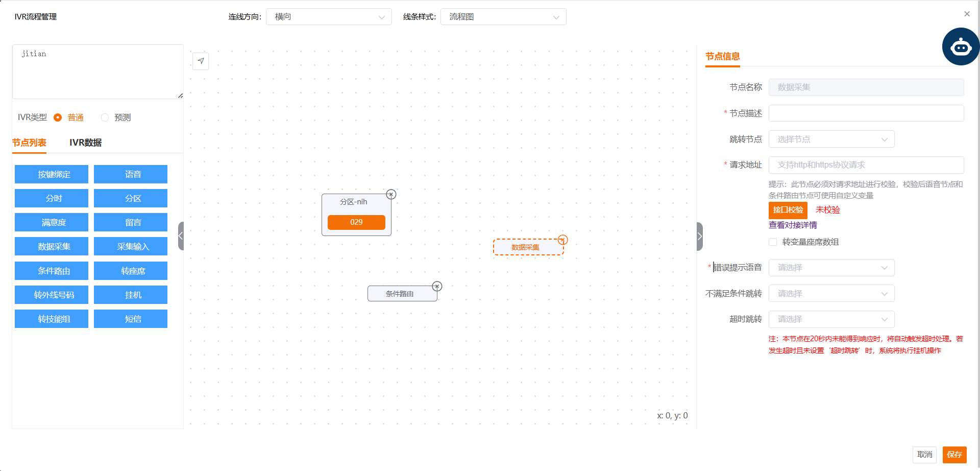The width and height of the screenshot is (980, 471).
Task: Select the 普通 IVR type radio
Action: click(x=58, y=117)
